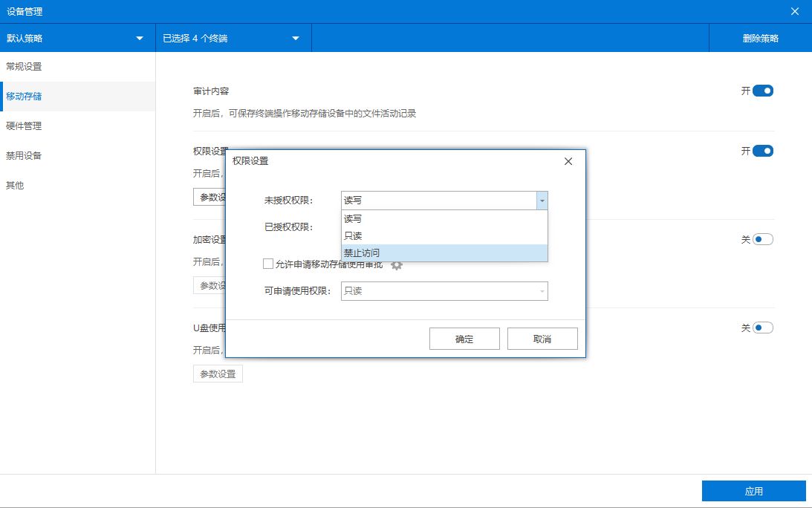The image size is (812, 508).
Task: Click the 可申请使用权限 label
Action: point(297,291)
